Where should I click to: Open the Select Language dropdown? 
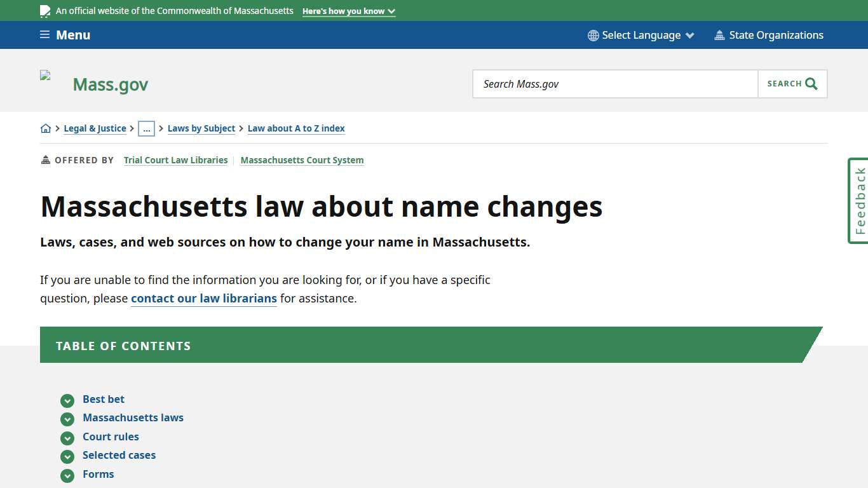[640, 35]
